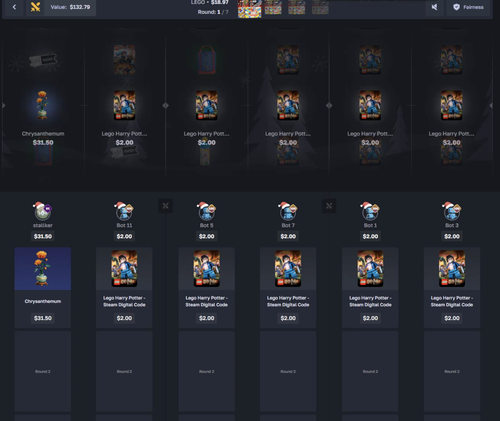Open stallker's Chrysanthemum item card image
Viewport: 500px width, 421px height.
click(x=43, y=269)
